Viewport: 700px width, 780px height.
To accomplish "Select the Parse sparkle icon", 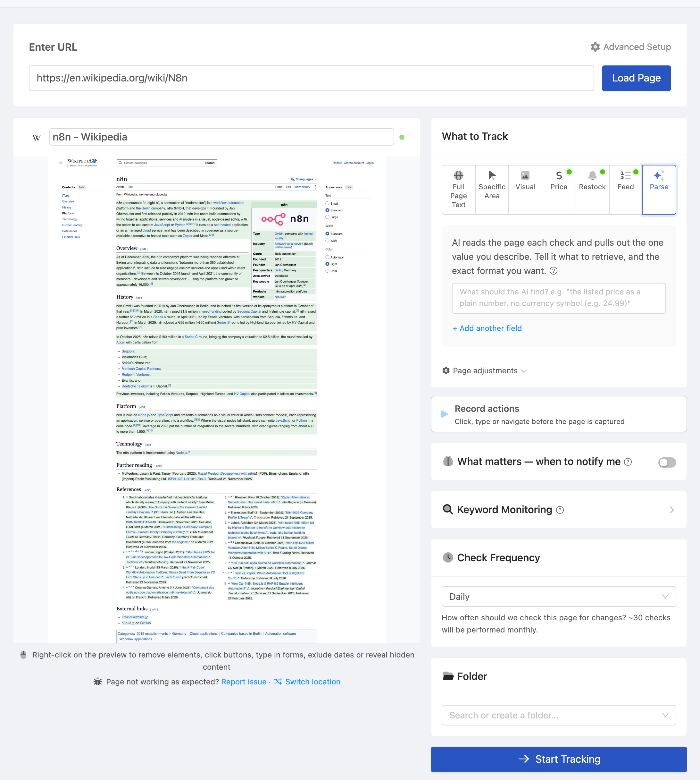I will (x=659, y=175).
